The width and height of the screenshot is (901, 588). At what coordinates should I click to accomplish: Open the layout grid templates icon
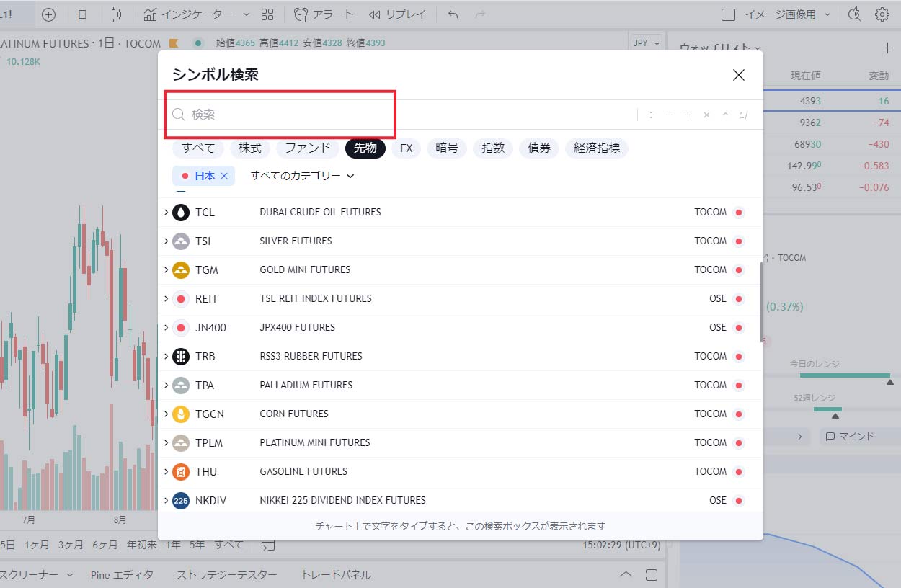267,14
